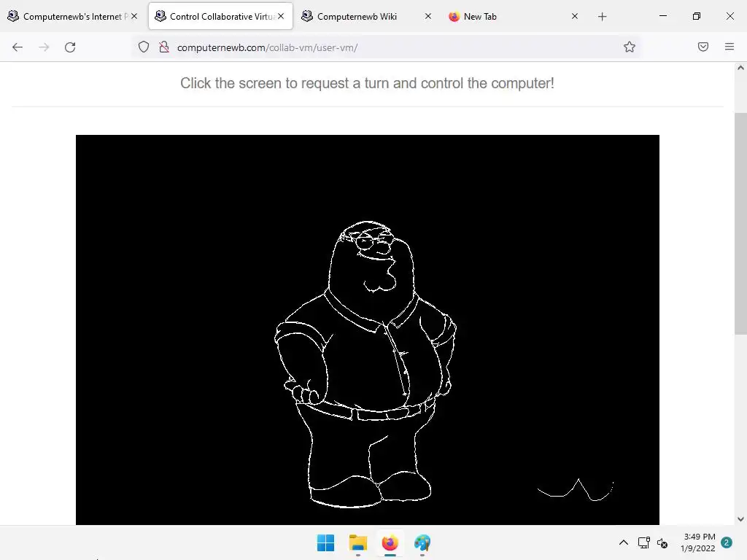Close the Computernewb Wiki tab
The height and width of the screenshot is (560, 747).
[x=427, y=16]
